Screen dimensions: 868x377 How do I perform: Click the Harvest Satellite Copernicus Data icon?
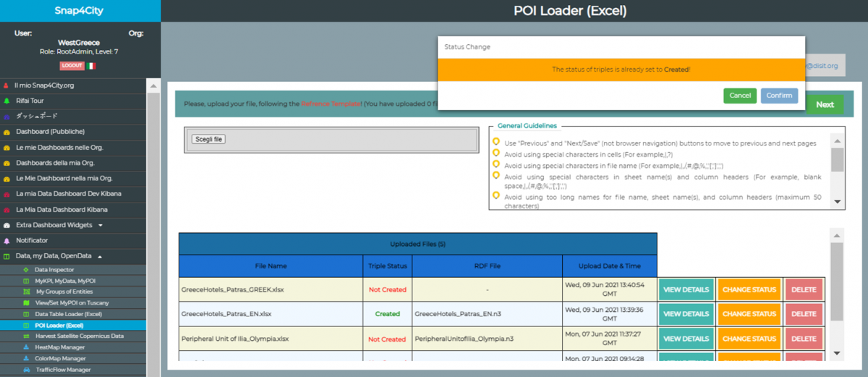[26, 336]
